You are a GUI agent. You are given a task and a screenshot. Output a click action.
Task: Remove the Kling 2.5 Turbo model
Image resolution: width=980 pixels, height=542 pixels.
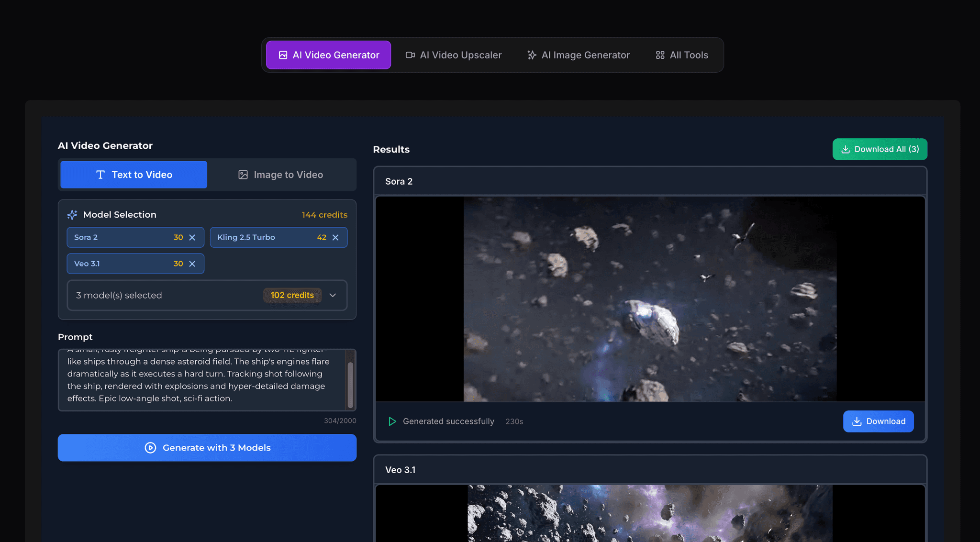[x=335, y=237]
